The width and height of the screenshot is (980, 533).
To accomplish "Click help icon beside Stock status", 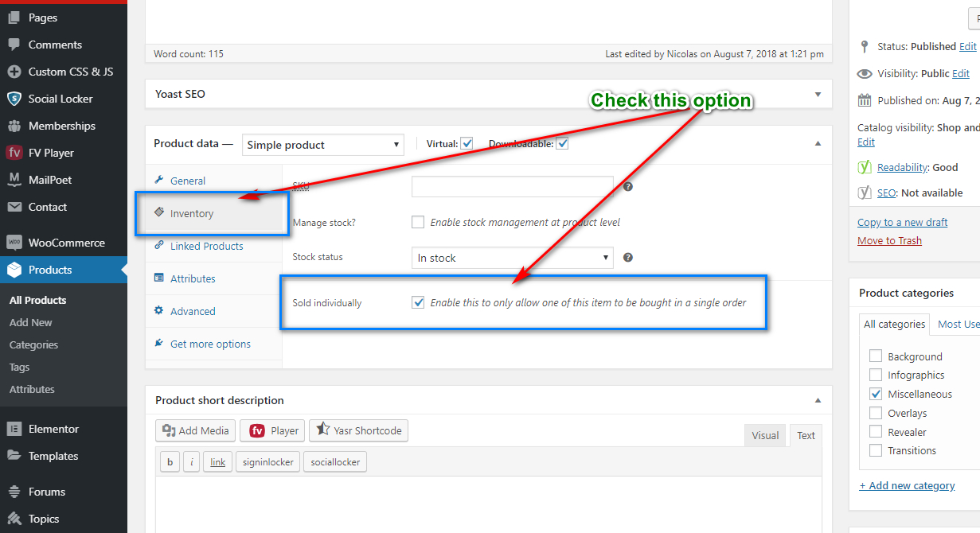I will tap(627, 258).
